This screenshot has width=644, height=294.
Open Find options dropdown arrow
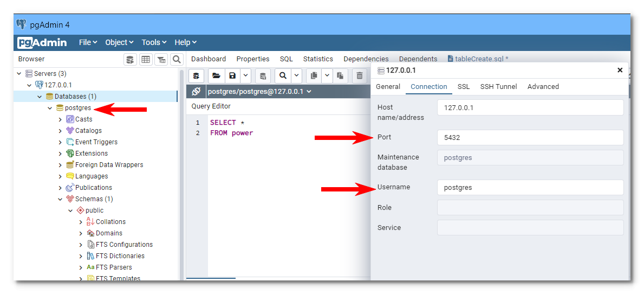coord(296,75)
